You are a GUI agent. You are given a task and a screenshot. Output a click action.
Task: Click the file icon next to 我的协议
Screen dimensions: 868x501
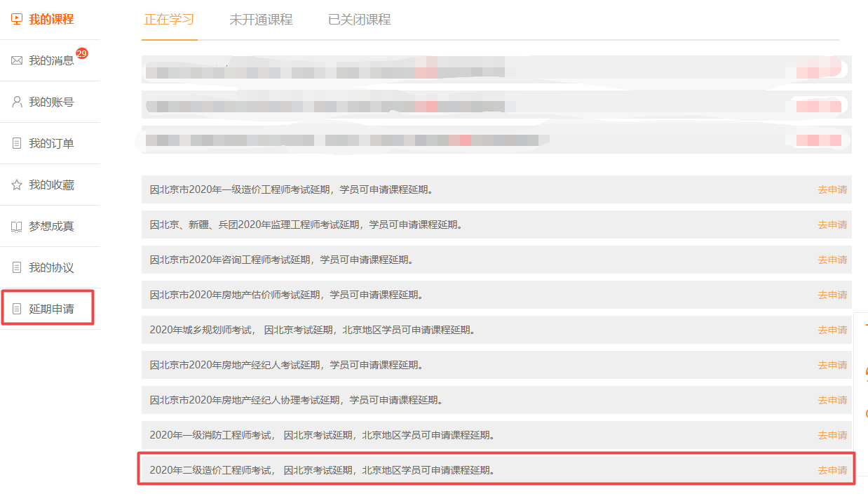16,266
